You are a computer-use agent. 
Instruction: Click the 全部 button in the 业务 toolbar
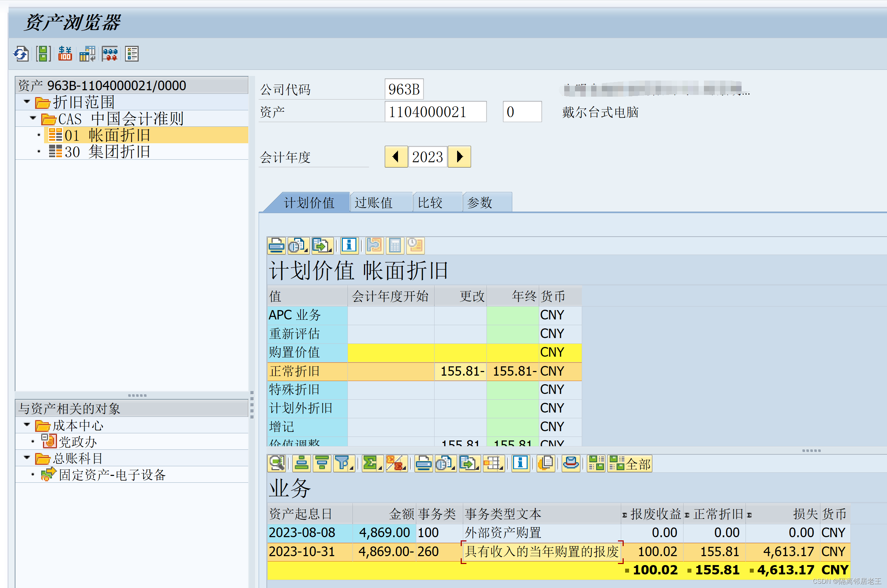[630, 464]
